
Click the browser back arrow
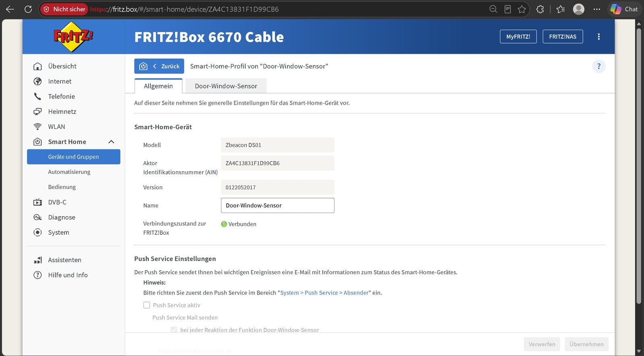(10, 9)
